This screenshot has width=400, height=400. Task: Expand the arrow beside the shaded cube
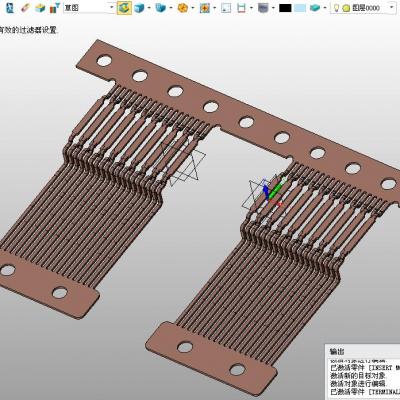(149, 8)
